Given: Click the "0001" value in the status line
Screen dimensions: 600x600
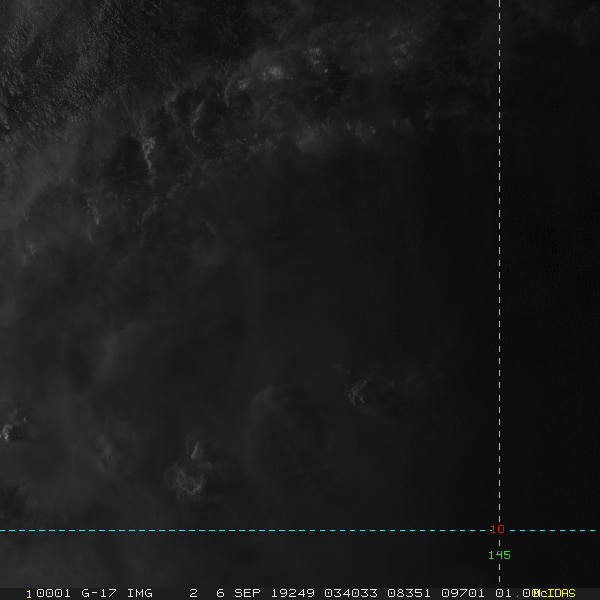Looking at the screenshot, I should coord(53,593).
